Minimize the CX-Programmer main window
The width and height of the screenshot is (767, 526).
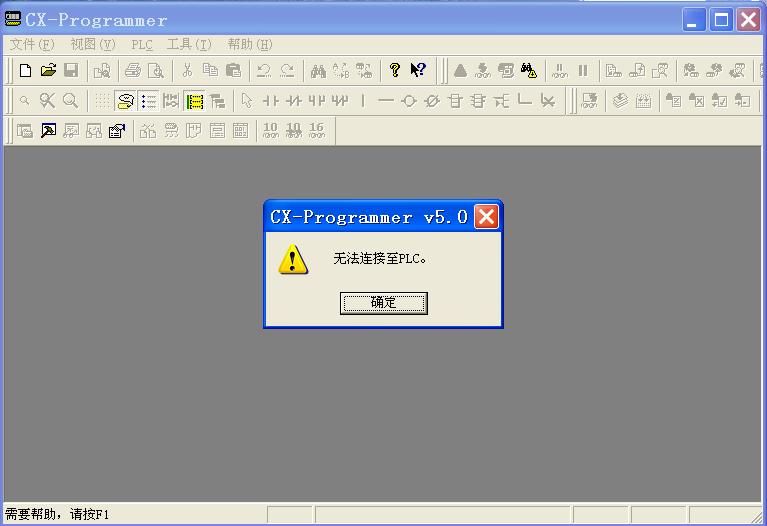(694, 20)
